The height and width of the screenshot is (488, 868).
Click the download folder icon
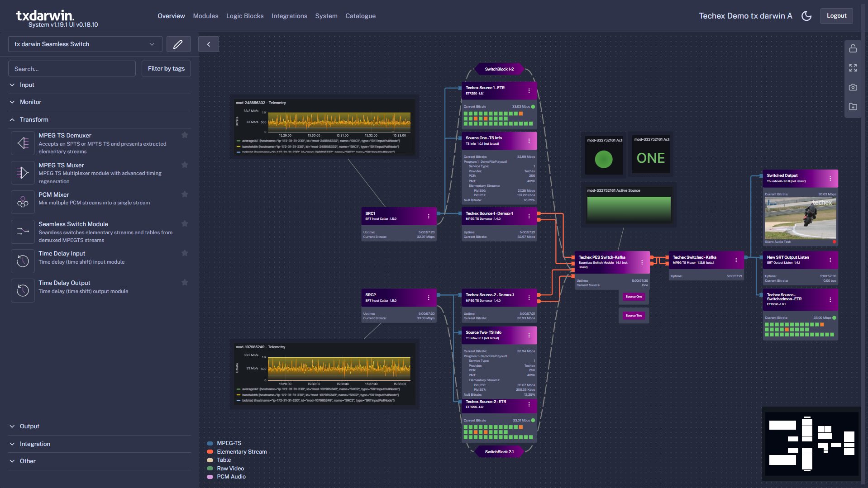click(853, 107)
